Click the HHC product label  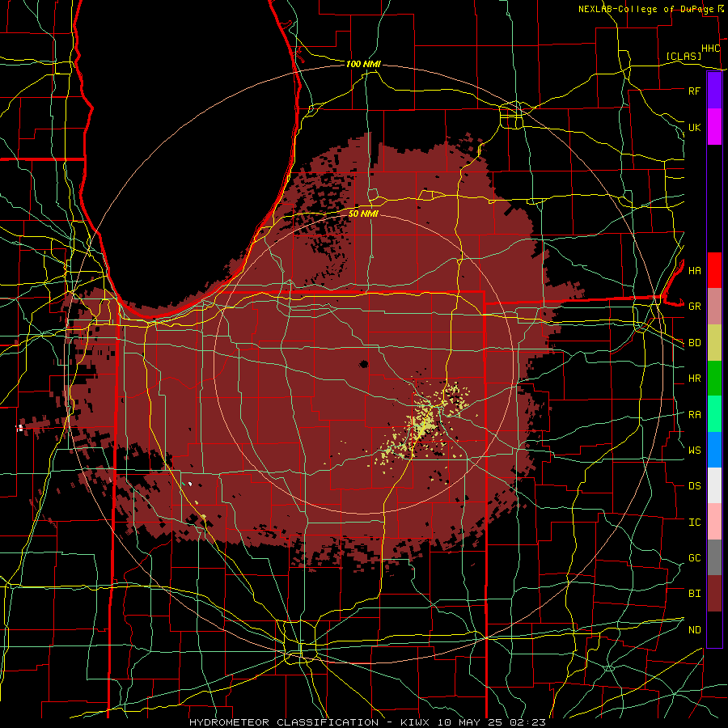710,49
